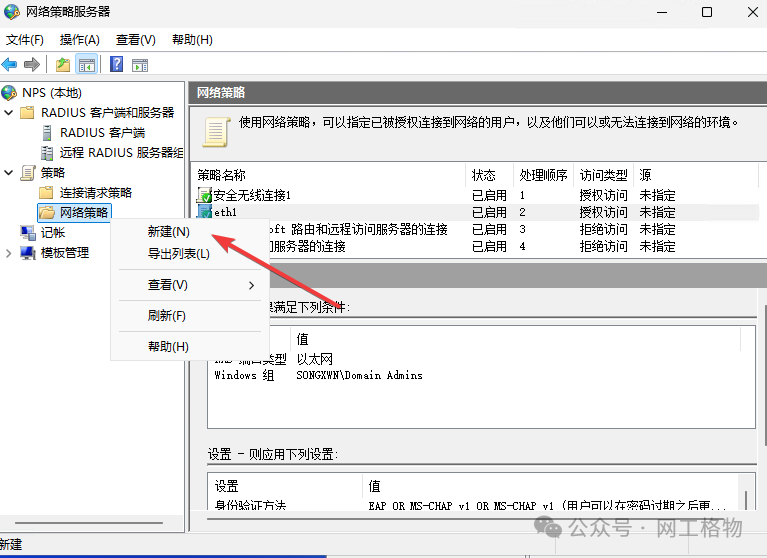Open the 帮助(H) menu in menu bar
This screenshot has height=558, width=767.
coord(192,40)
